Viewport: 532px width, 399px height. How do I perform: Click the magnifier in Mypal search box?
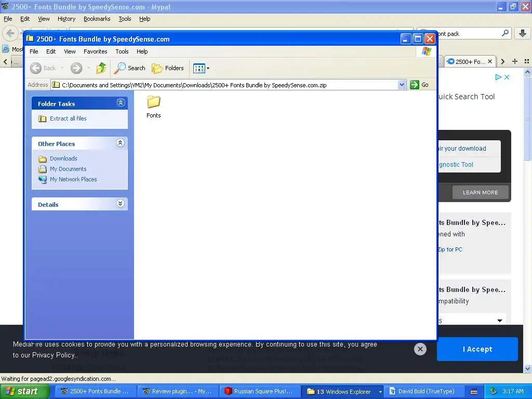[x=505, y=33]
